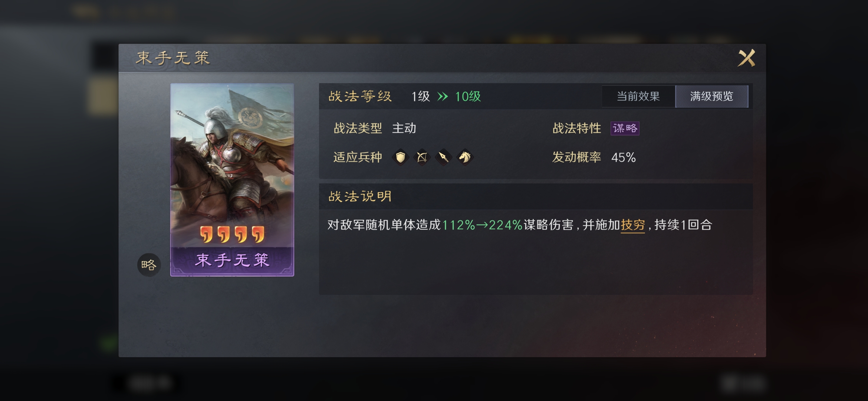
Task: Click the 战法说明 section header
Action: pos(360,196)
